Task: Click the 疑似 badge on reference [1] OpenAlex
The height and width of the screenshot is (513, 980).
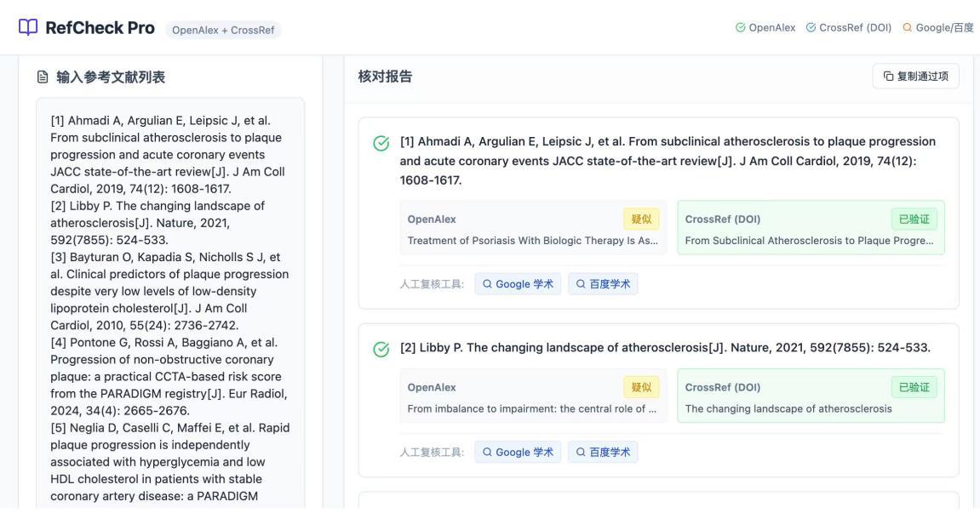Action: pyautogui.click(x=641, y=219)
